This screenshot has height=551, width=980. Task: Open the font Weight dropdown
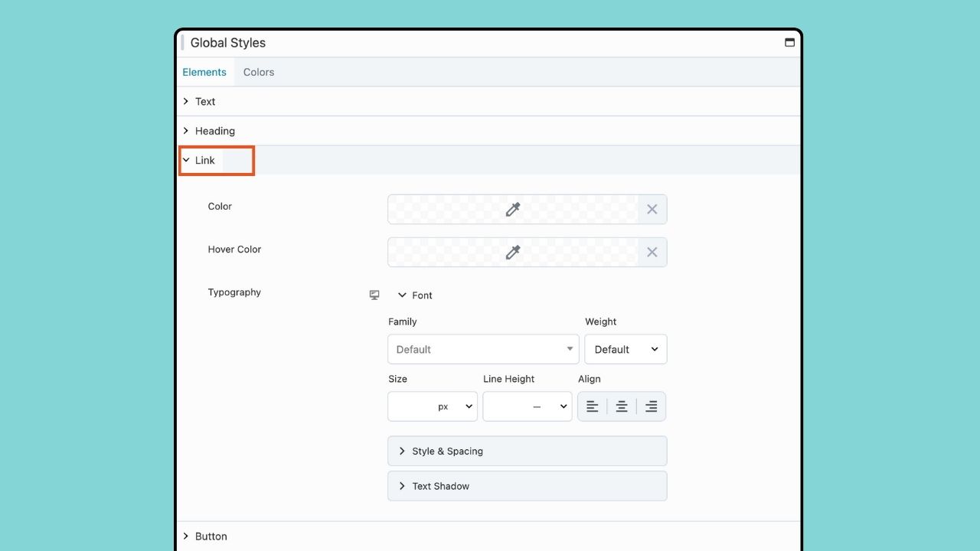[x=626, y=349]
